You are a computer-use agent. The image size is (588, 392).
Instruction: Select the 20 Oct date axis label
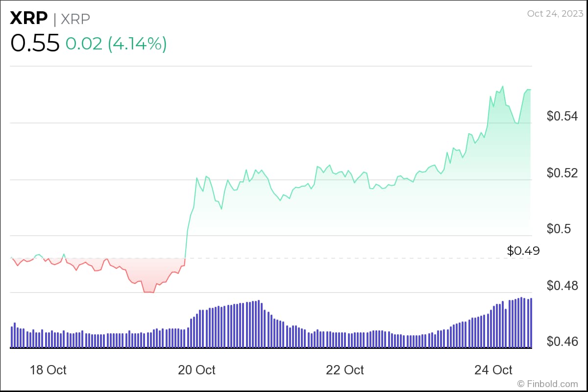[196, 370]
